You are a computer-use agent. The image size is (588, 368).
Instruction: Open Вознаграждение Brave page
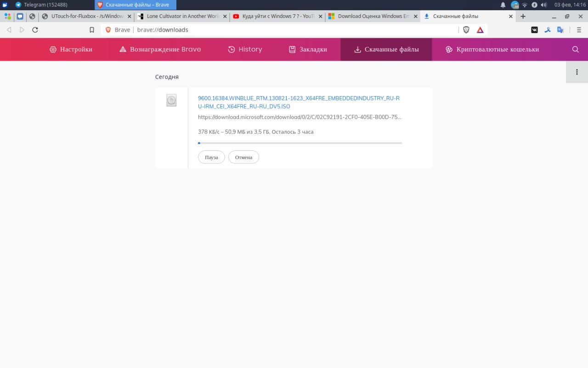tap(160, 49)
